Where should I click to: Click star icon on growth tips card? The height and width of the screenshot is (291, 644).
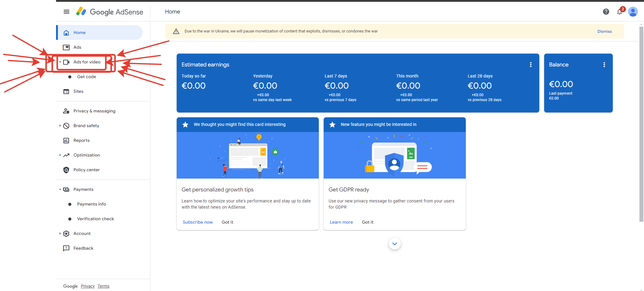coord(185,125)
